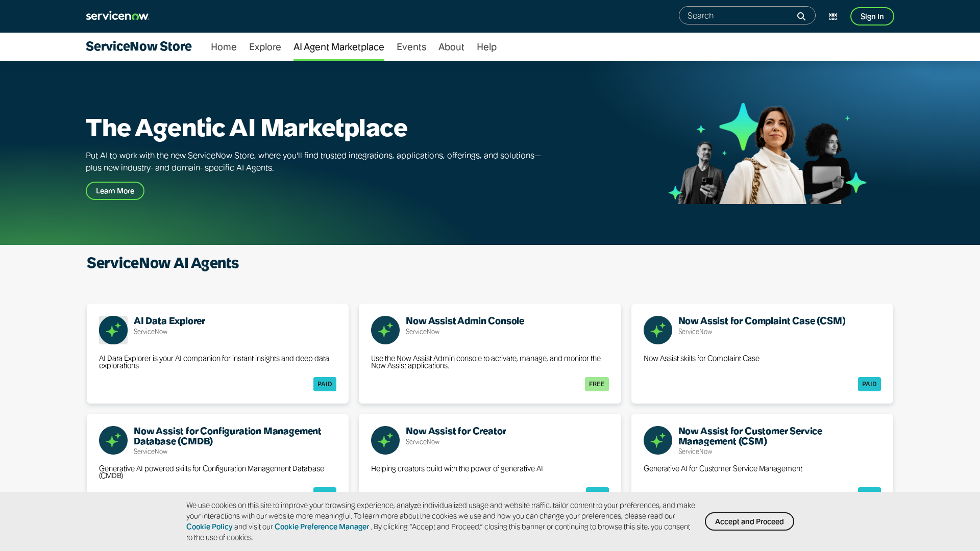Image resolution: width=980 pixels, height=551 pixels.
Task: Click the Now Assist Admin Console icon
Action: 385,330
